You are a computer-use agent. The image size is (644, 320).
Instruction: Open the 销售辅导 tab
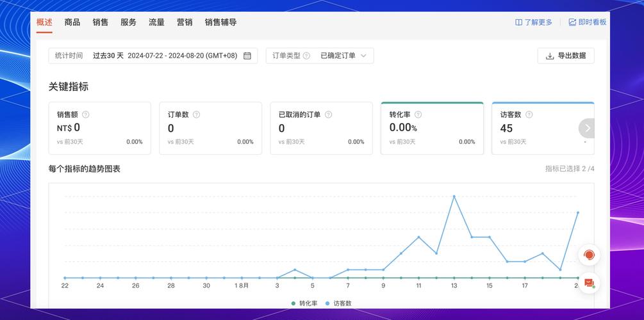(220, 22)
